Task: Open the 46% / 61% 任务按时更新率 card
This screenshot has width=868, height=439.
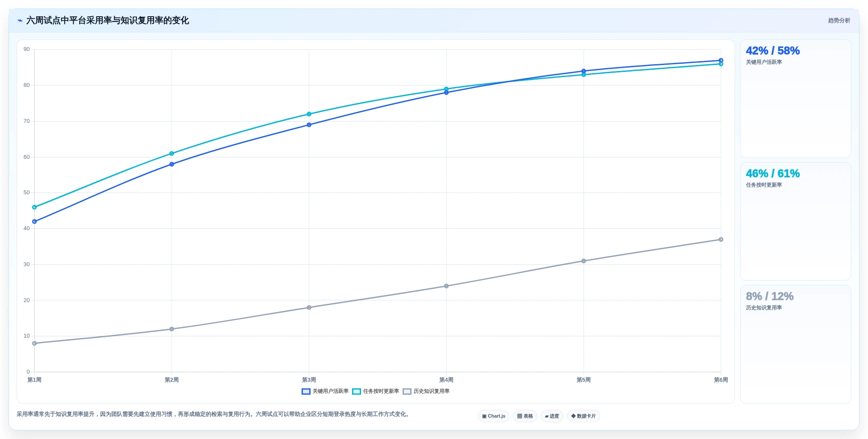Action: [x=795, y=222]
